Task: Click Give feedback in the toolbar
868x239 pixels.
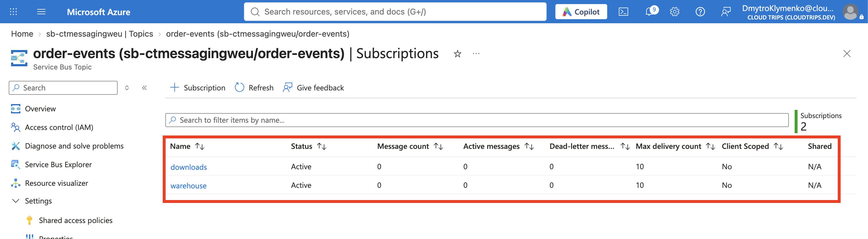Action: pyautogui.click(x=313, y=88)
